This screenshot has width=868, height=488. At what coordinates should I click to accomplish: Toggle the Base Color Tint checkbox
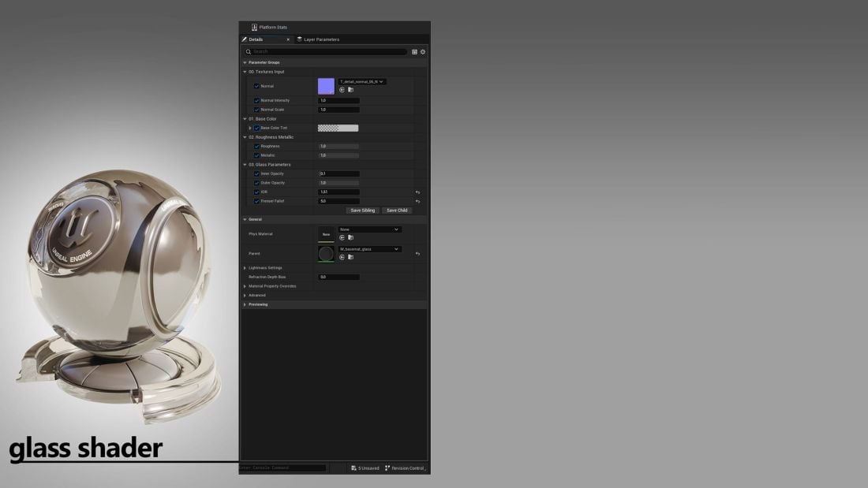click(256, 128)
